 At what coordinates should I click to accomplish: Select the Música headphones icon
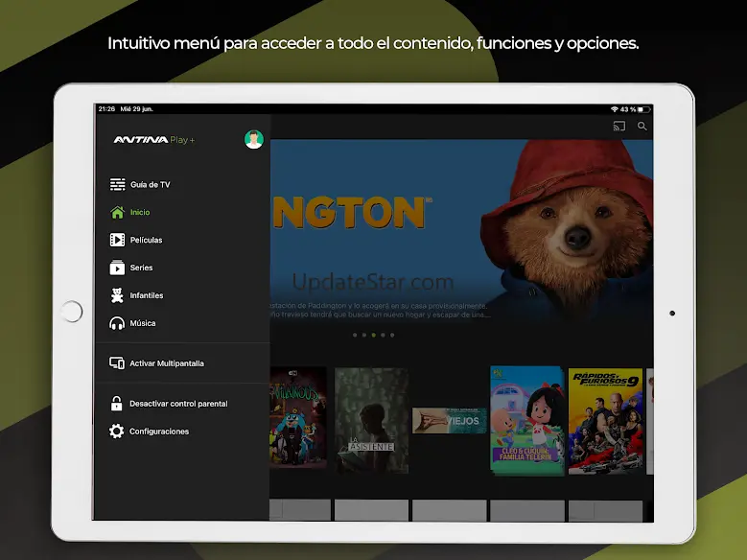click(x=117, y=323)
